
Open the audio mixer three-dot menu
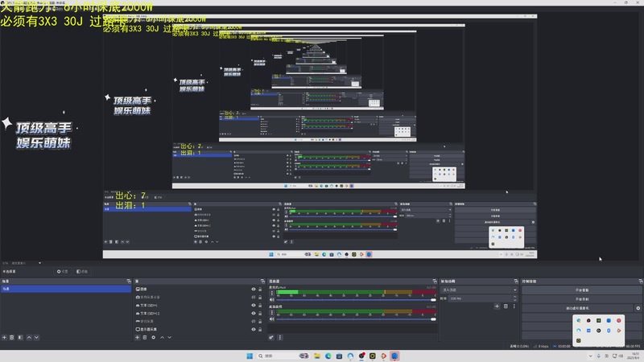tap(279, 337)
